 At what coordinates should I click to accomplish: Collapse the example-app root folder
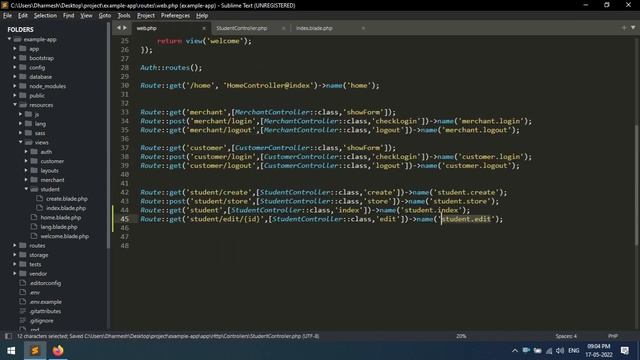[x=9, y=39]
